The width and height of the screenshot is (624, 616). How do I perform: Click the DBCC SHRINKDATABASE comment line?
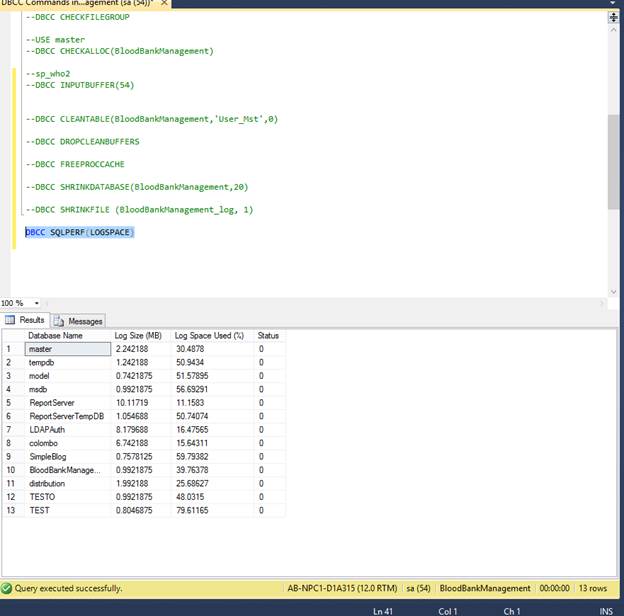pos(137,187)
